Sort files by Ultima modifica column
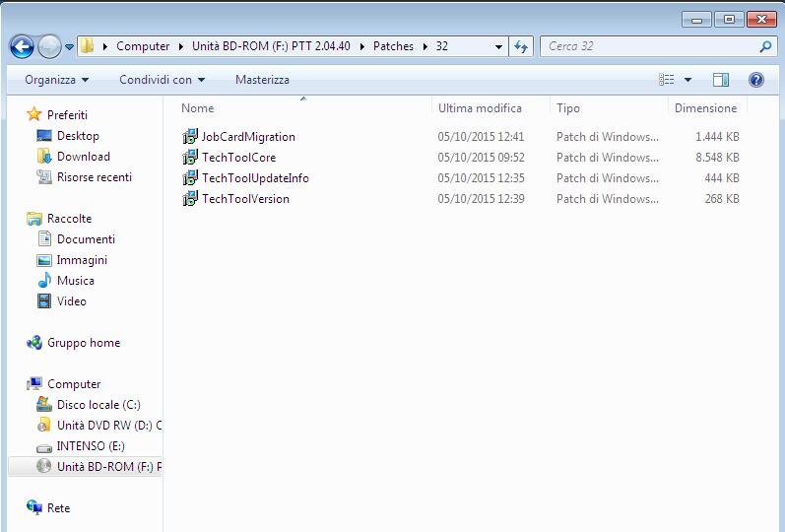Image resolution: width=785 pixels, height=532 pixels. coord(480,108)
